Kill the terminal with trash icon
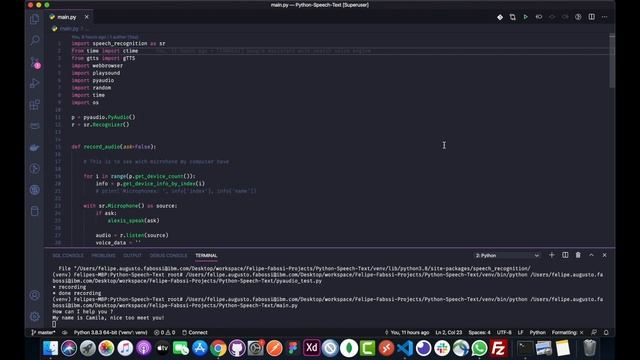The height and width of the screenshot is (360, 640). [578, 255]
